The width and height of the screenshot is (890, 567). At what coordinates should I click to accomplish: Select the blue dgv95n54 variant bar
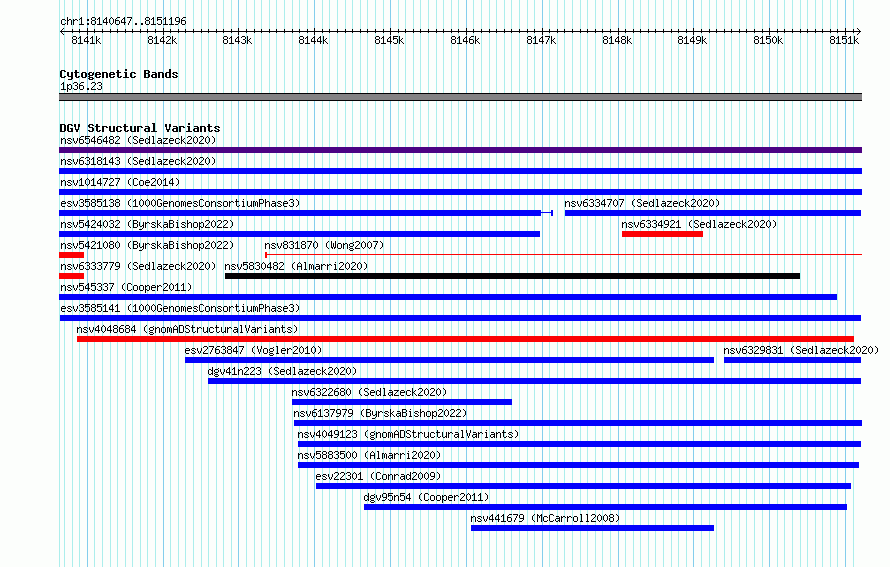click(x=606, y=507)
